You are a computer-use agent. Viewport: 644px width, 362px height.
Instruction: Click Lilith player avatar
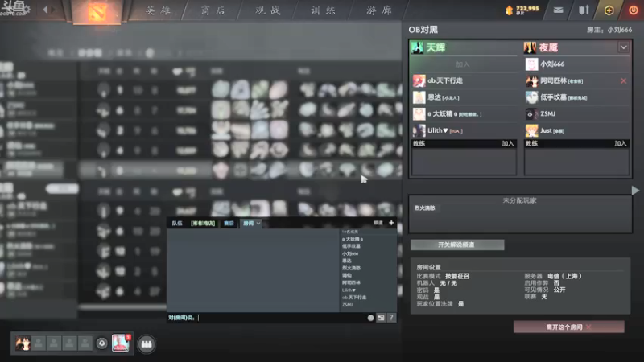coord(419,130)
